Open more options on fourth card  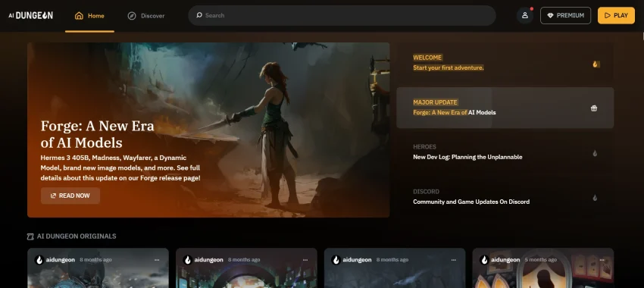(x=602, y=260)
